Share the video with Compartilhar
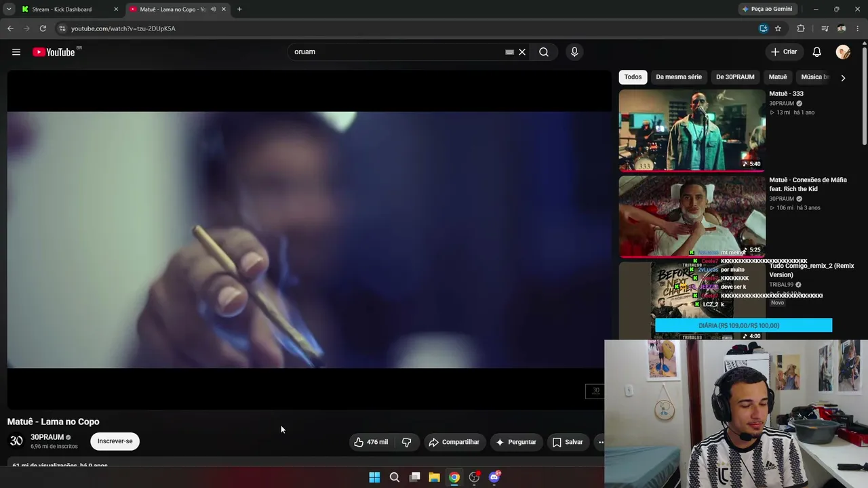This screenshot has width=868, height=488. [454, 442]
